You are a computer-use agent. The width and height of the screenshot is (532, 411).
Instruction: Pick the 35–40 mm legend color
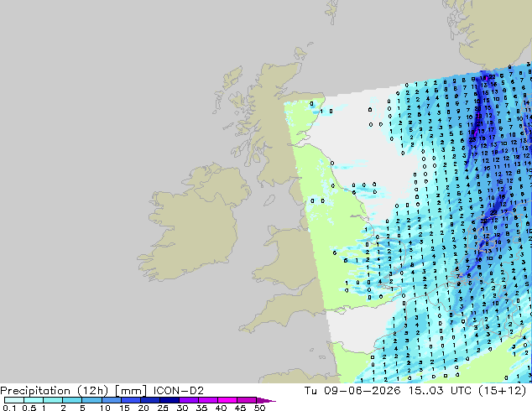click(x=207, y=400)
